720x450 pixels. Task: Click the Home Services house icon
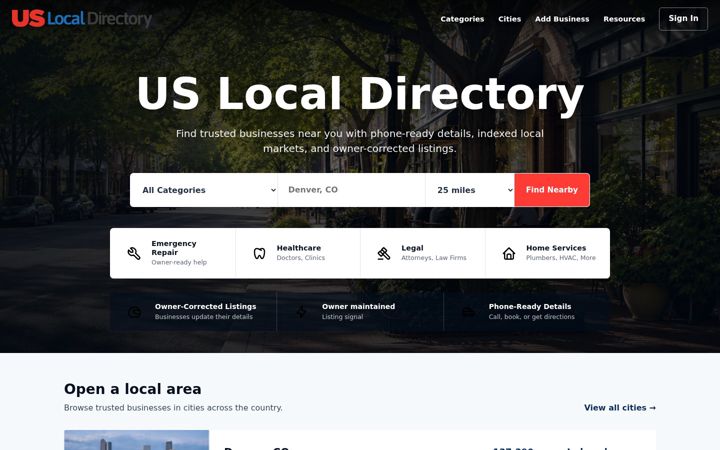[x=509, y=253]
